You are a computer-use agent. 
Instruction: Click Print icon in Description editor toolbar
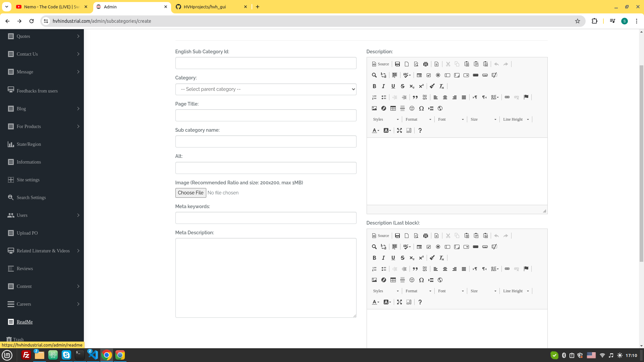(426, 64)
